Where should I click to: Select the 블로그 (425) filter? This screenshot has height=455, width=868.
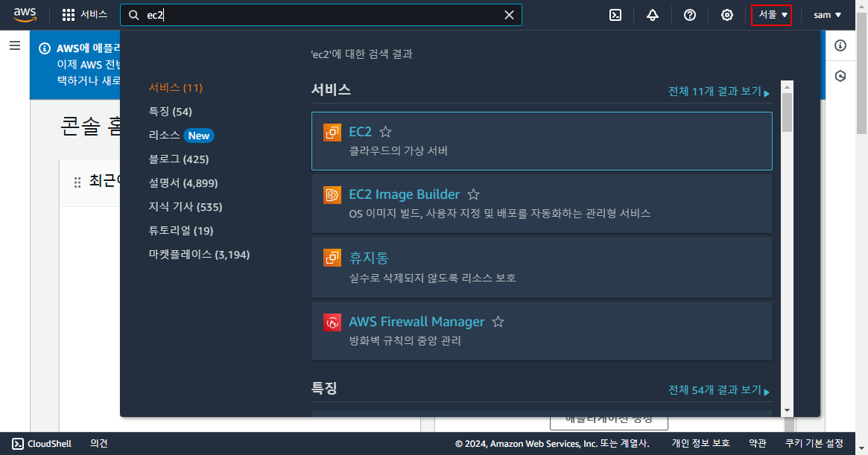pos(178,159)
